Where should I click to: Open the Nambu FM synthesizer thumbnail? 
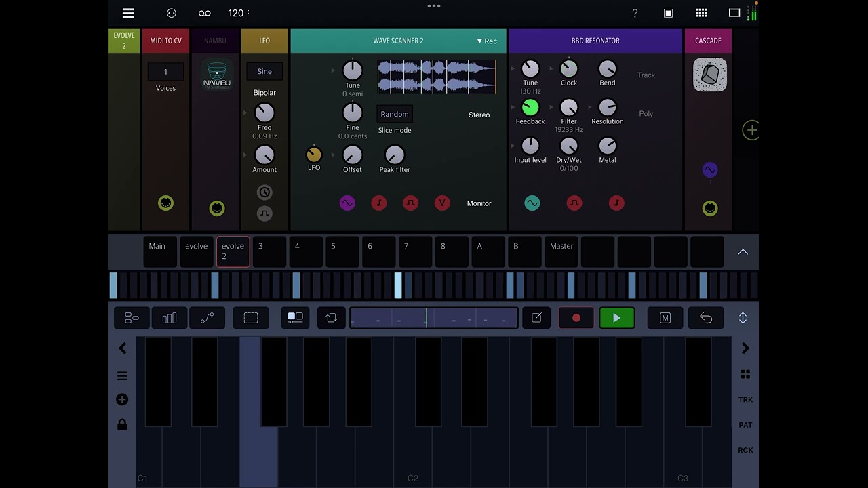click(x=217, y=75)
